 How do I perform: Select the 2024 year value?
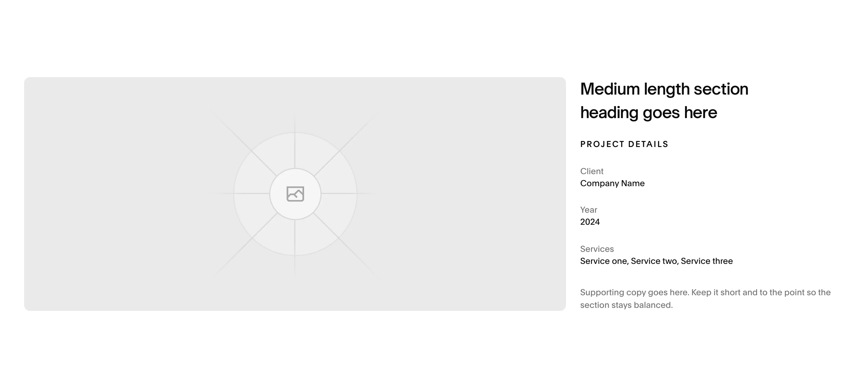590,222
